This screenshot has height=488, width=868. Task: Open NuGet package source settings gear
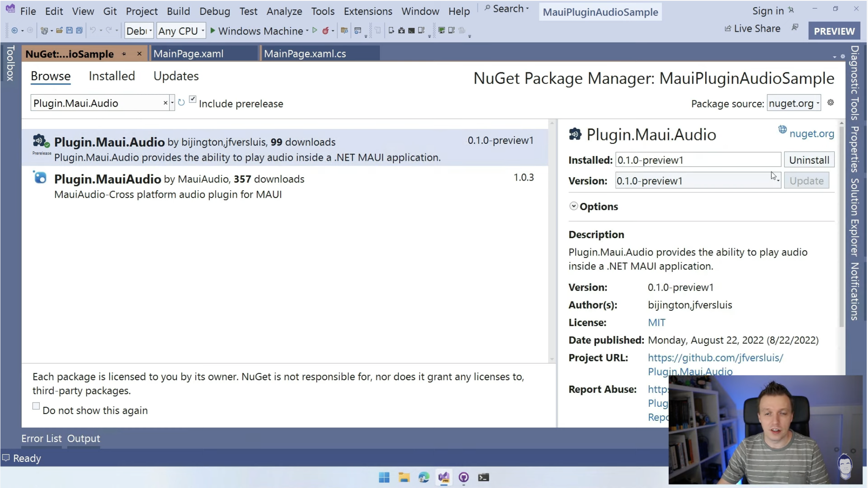[831, 103]
